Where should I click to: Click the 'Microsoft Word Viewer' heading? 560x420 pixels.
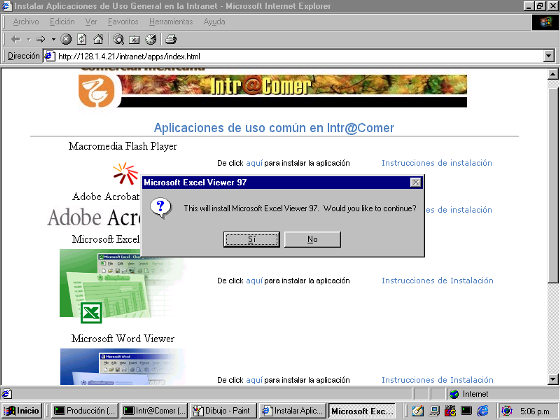pyautogui.click(x=123, y=338)
